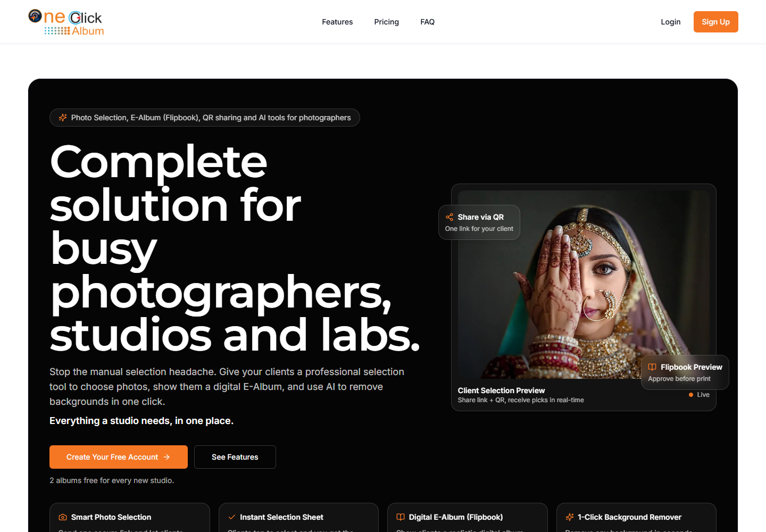Image resolution: width=766 pixels, height=532 pixels.
Task: Click the book icon beside Digital E-Album
Action: 401,517
